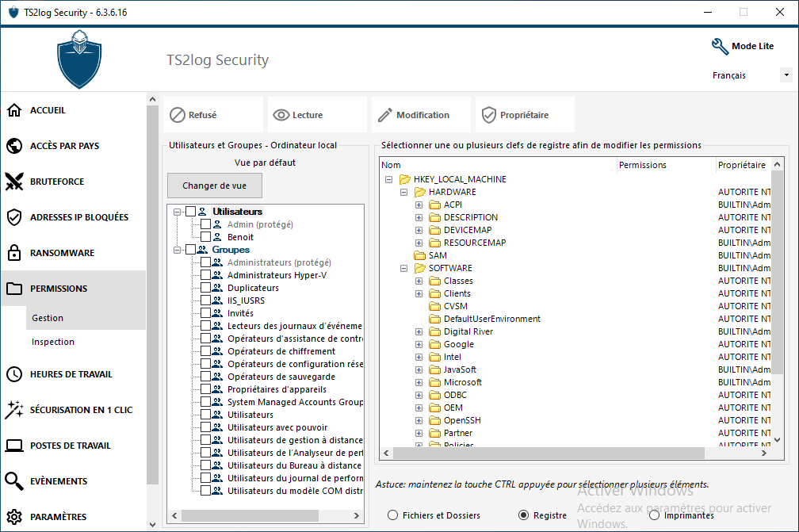
Task: Click the Changer de vue button
Action: (215, 186)
